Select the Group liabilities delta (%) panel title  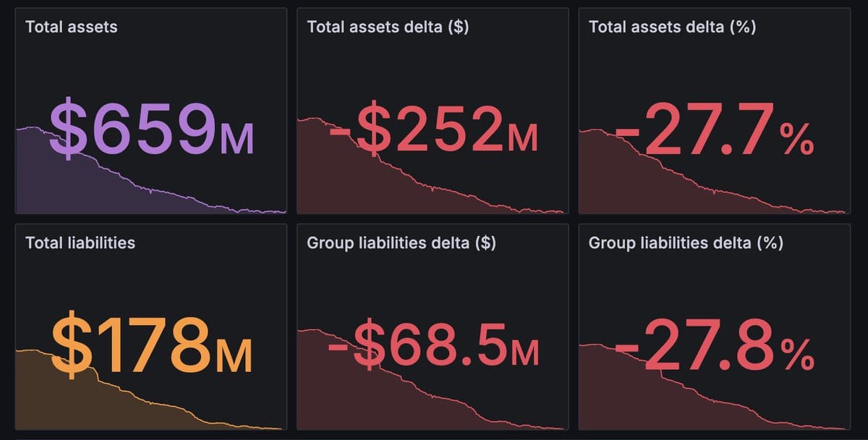(686, 242)
